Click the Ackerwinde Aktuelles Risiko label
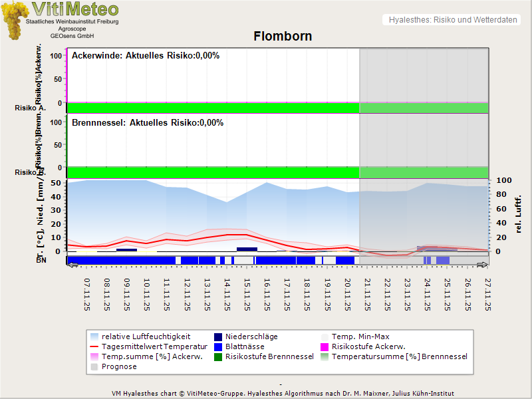The height and width of the screenshot is (399, 532). (146, 56)
